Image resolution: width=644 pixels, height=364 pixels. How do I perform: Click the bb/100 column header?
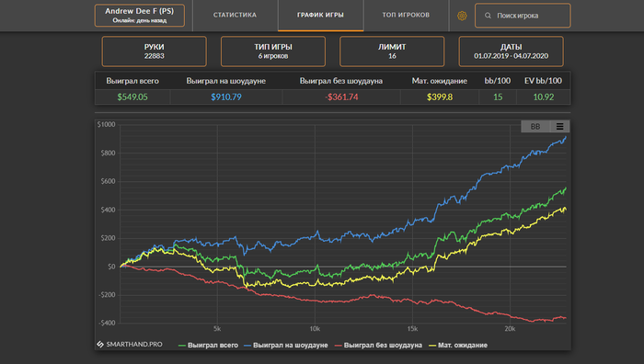click(x=498, y=81)
